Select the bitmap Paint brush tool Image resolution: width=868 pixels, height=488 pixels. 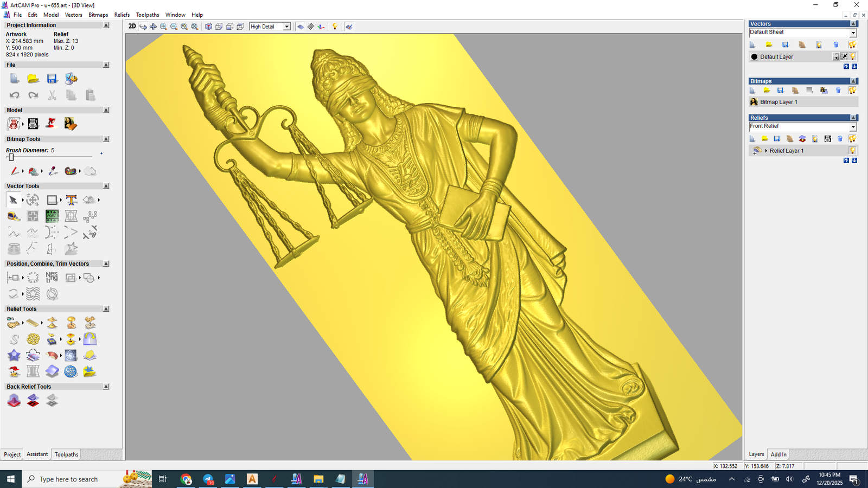tap(14, 171)
